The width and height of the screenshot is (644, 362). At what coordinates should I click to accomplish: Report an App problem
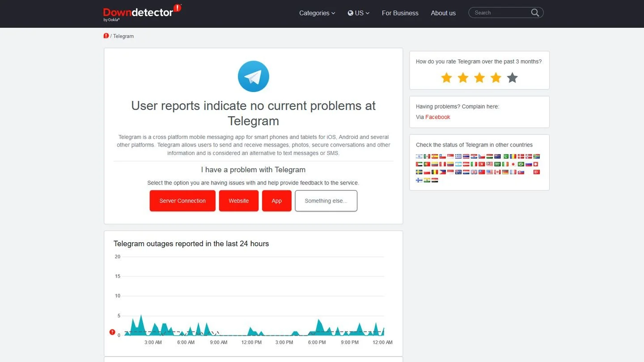pyautogui.click(x=277, y=201)
